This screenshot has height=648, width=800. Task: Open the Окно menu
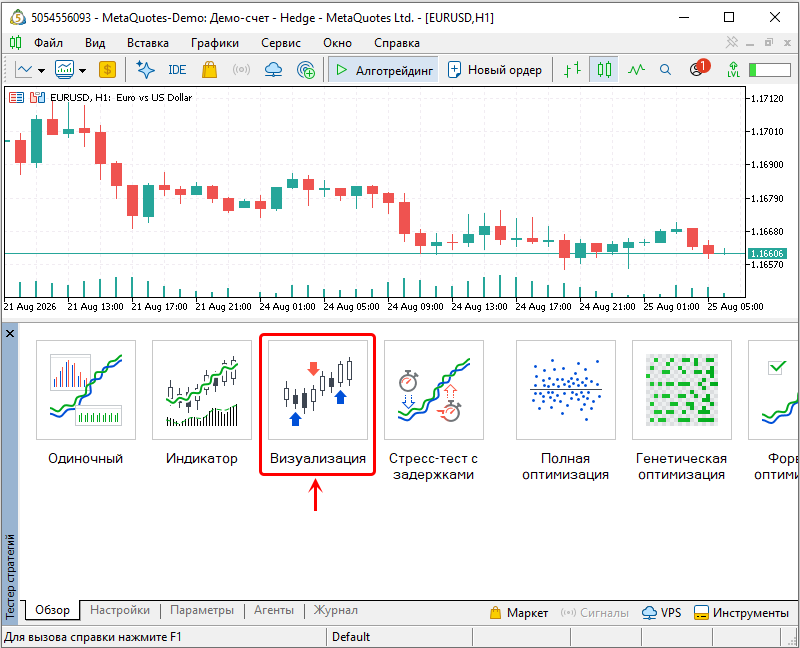pyautogui.click(x=337, y=43)
